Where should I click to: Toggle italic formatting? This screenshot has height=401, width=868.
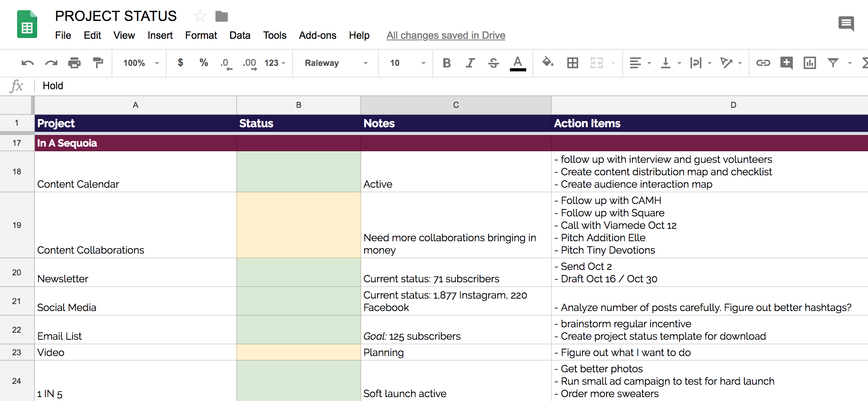click(470, 63)
